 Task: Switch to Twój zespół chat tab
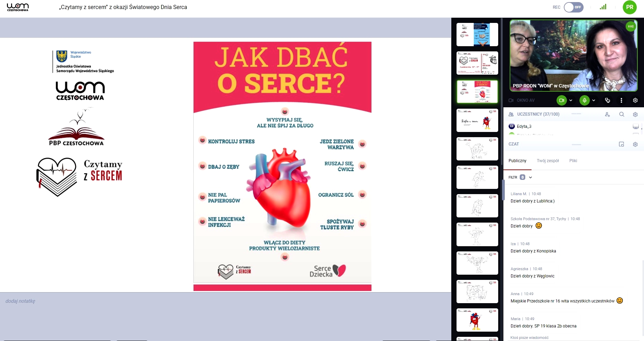tap(547, 161)
